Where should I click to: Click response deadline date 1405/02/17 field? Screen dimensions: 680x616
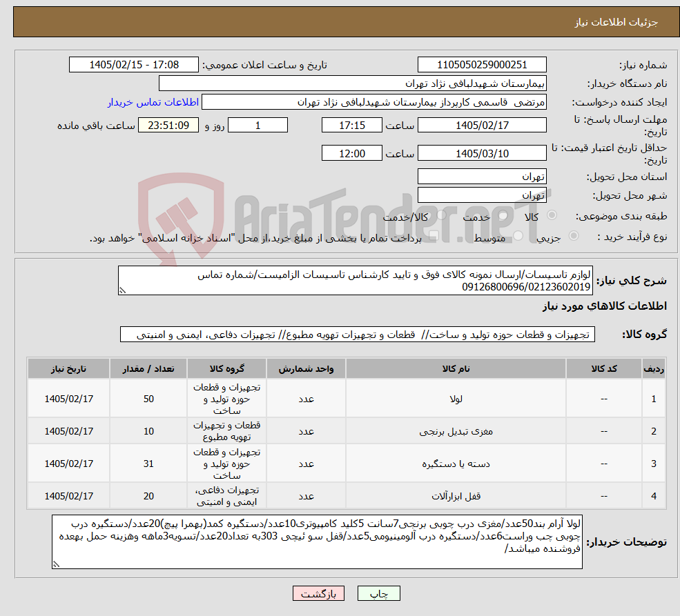pos(482,125)
